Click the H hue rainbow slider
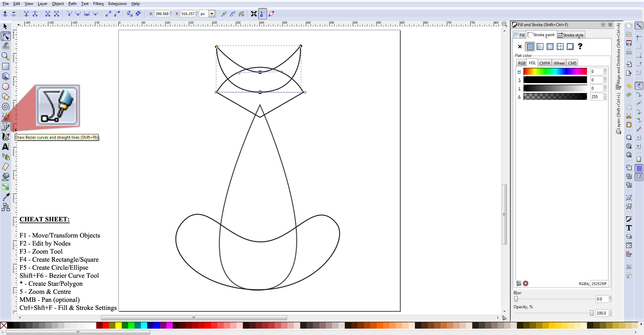The height and width of the screenshot is (335, 644). (x=555, y=71)
